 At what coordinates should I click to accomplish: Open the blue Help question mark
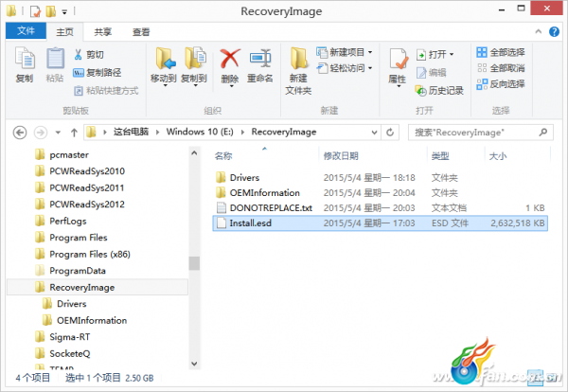click(x=554, y=31)
